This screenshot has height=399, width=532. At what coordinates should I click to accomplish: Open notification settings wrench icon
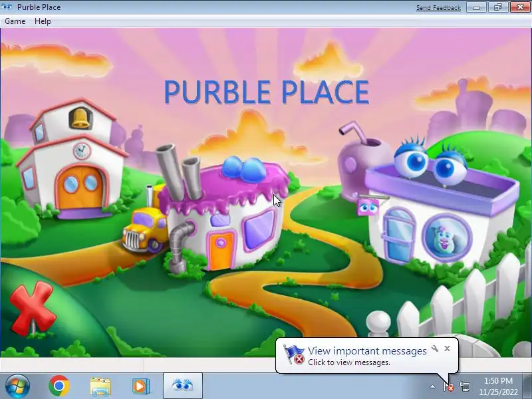(x=435, y=348)
